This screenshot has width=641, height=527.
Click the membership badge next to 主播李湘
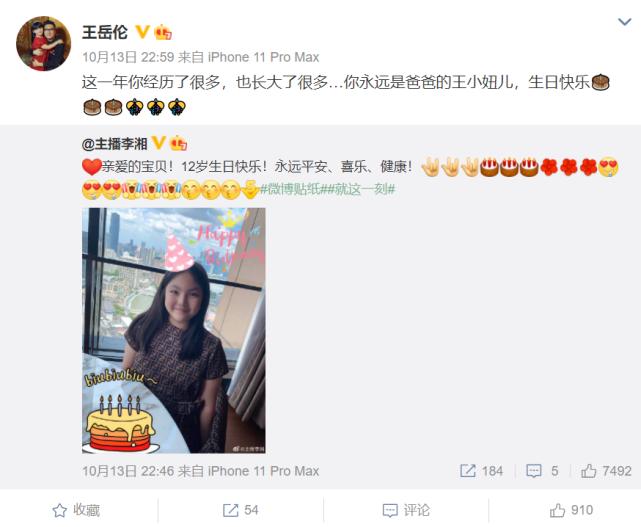click(x=178, y=143)
